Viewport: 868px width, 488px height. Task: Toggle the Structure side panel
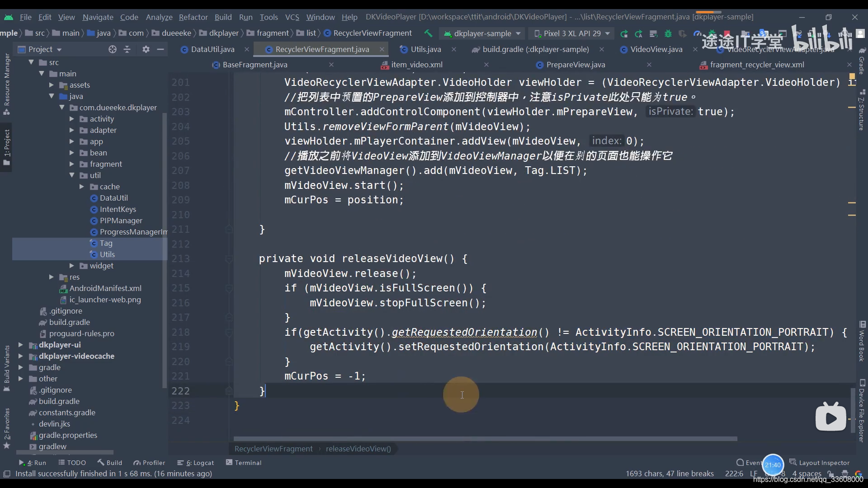(862, 110)
